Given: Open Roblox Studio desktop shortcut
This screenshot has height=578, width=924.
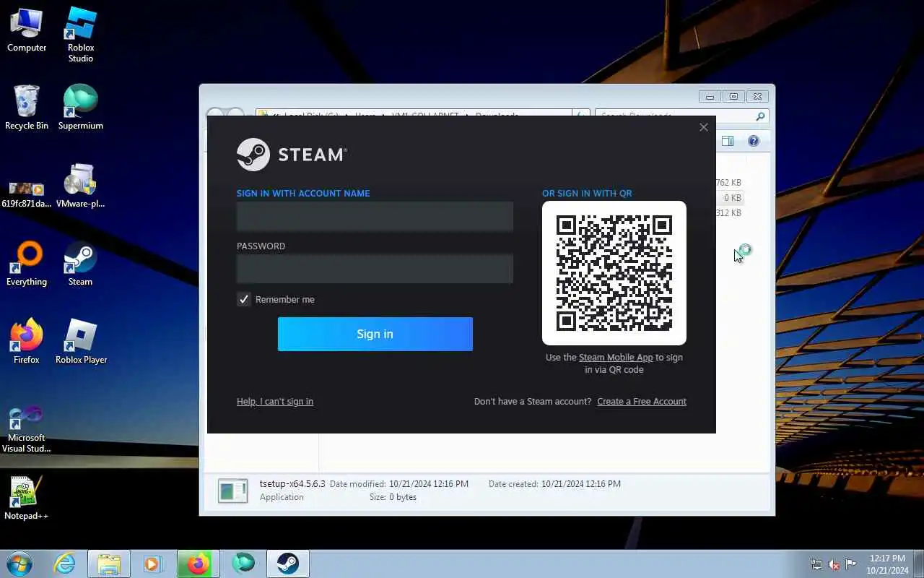Looking at the screenshot, I should pos(81,35).
